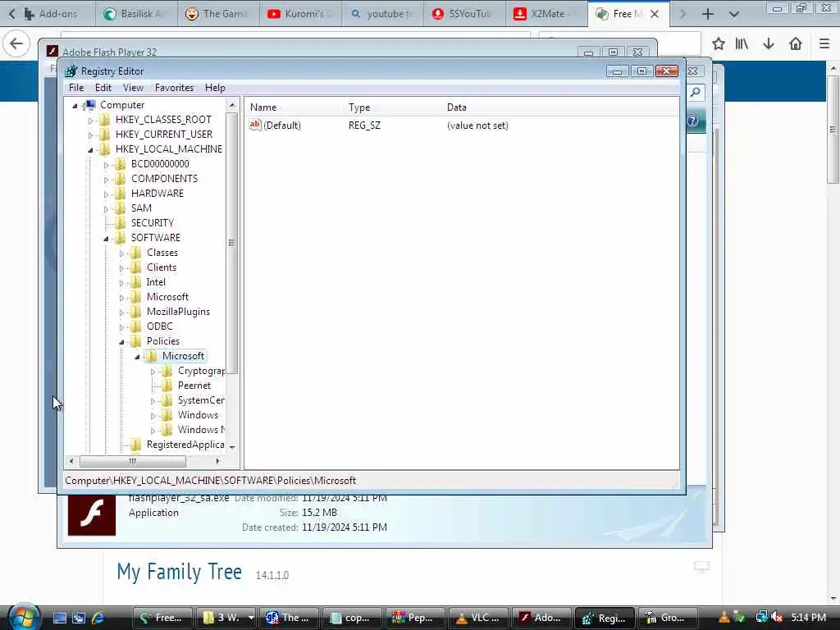Select the SECURITY key folder icon
This screenshot has width=840, height=630.
121,222
